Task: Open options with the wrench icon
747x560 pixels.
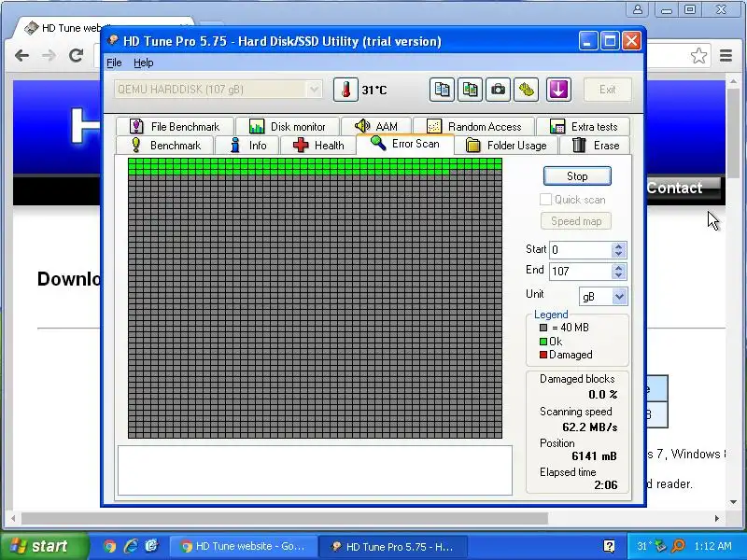Action: (527, 90)
